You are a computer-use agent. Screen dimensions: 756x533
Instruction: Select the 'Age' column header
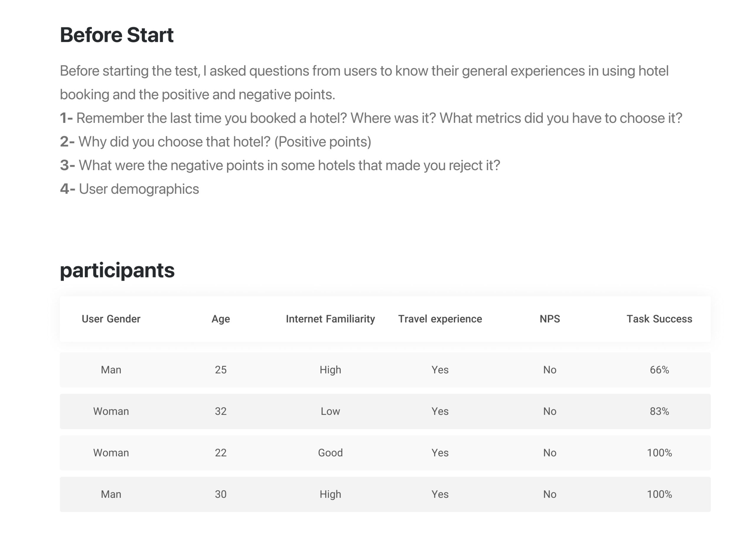221,319
